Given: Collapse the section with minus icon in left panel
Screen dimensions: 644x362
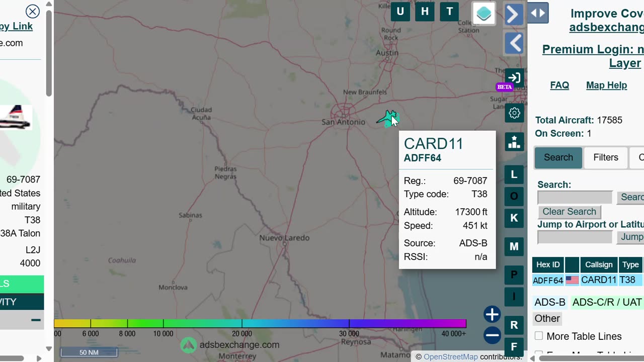Looking at the screenshot, I should 36,320.
